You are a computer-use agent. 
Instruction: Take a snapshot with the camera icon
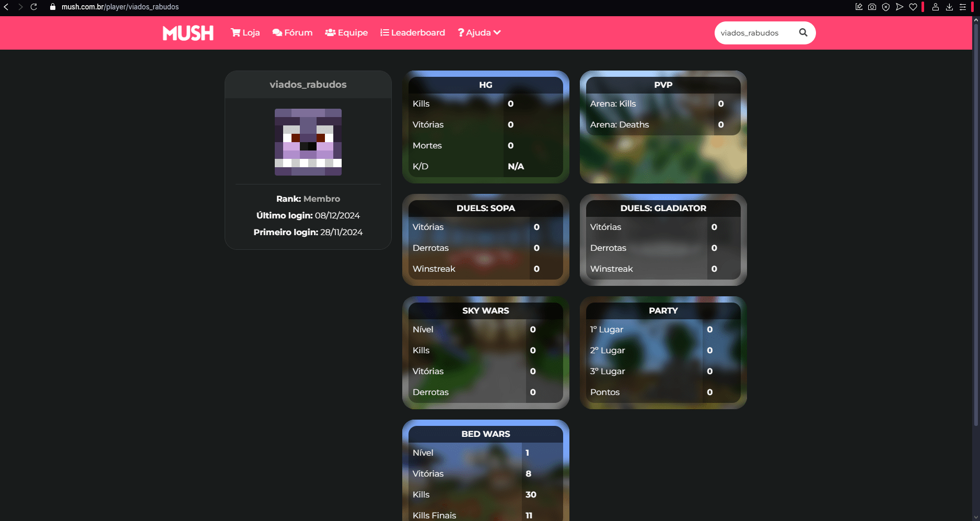click(872, 7)
